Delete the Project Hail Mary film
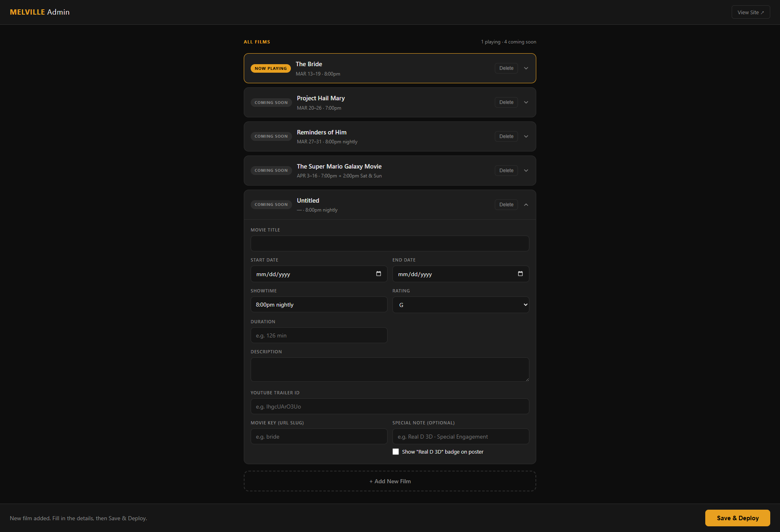 point(506,102)
